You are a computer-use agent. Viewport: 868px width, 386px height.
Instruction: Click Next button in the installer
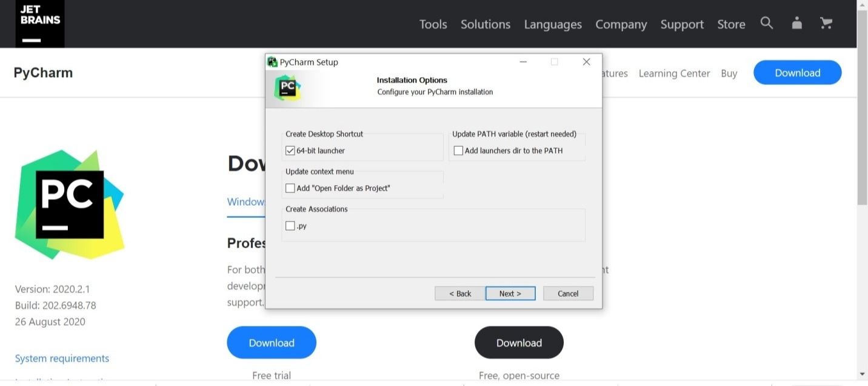(x=510, y=294)
